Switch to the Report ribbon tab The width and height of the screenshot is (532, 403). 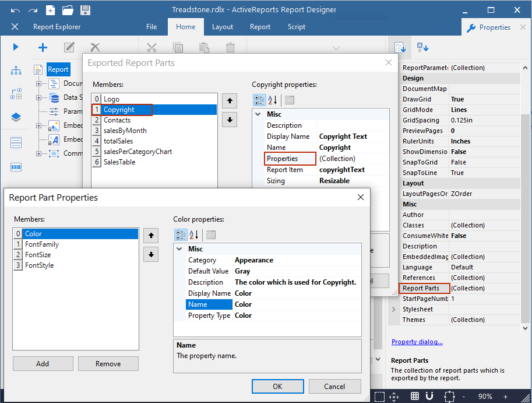(260, 27)
